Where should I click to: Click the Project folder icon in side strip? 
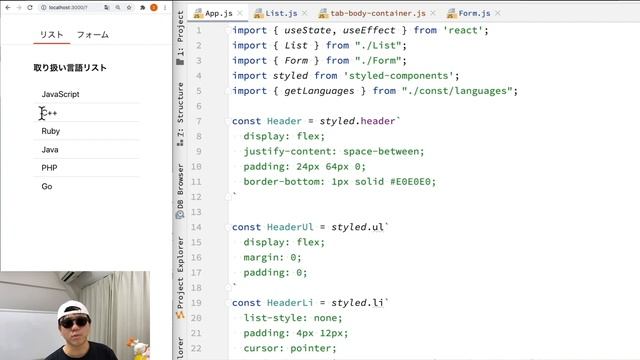tap(180, 62)
